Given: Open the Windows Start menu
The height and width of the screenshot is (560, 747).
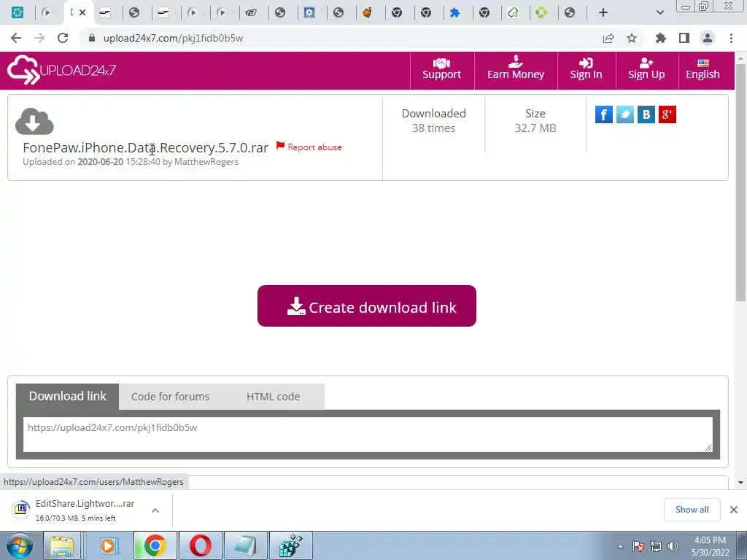Looking at the screenshot, I should [x=19, y=545].
